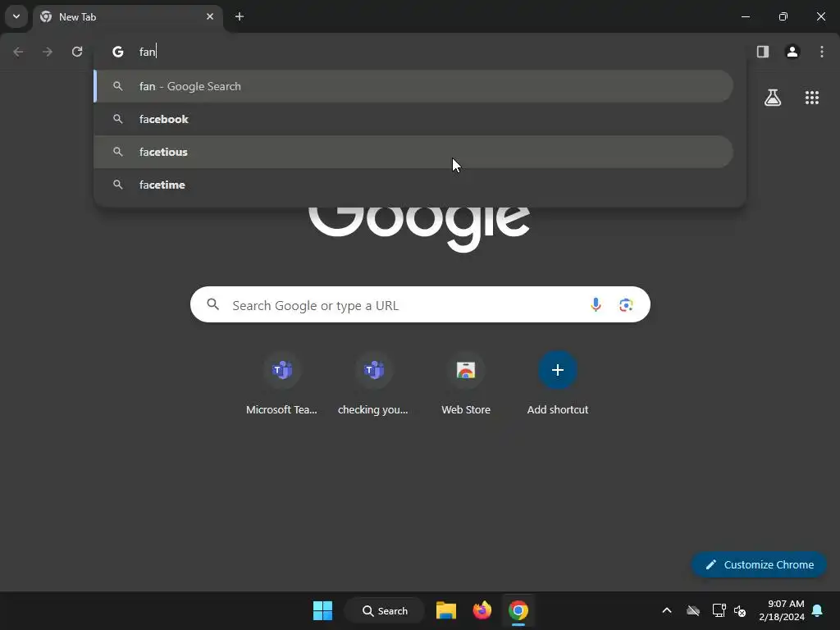
Task: Open the Web Store shortcut
Action: (x=466, y=385)
